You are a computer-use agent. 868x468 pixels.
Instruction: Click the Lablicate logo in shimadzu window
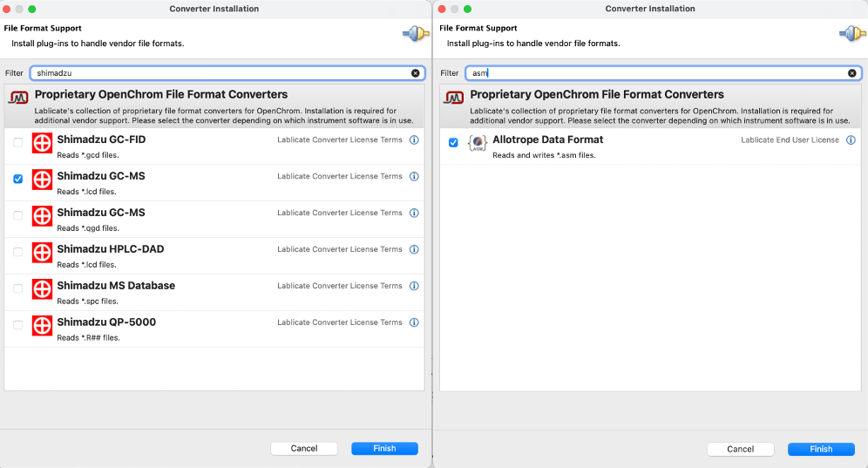[18, 98]
